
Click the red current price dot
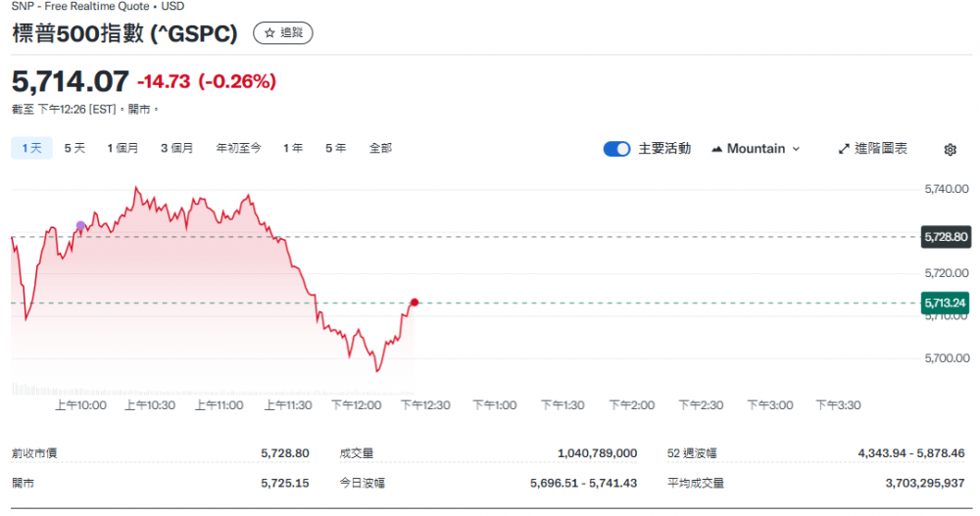[x=415, y=303]
